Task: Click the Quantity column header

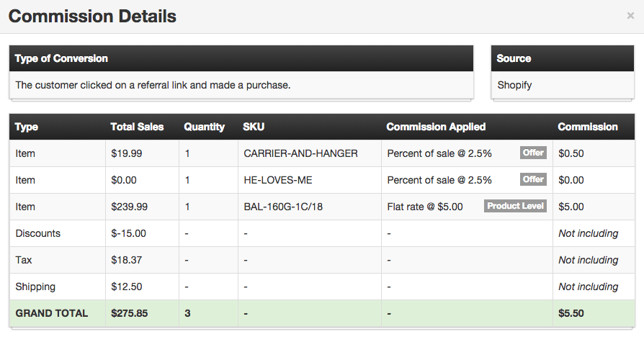Action: [x=204, y=127]
